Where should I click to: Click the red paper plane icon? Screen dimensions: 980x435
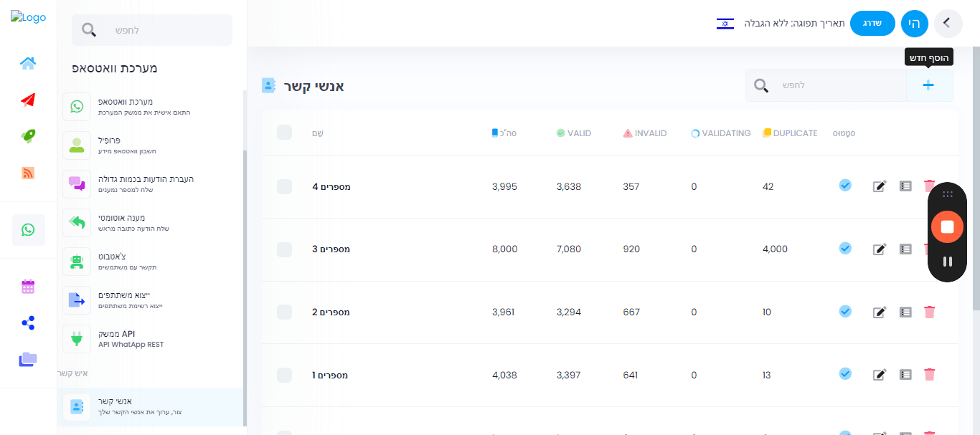pos(28,100)
